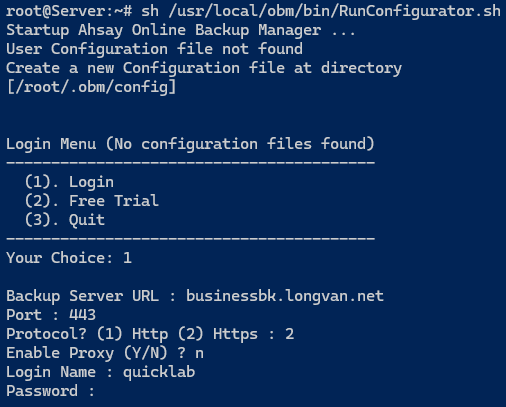Click the [/root/.obm/config] directory path

point(91,87)
